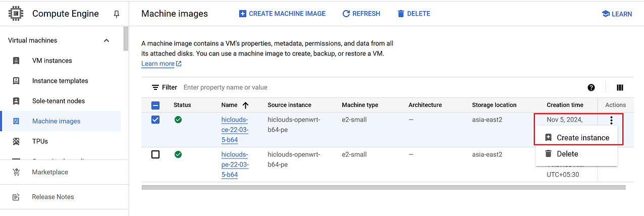Click the Release Notes document icon
Screen dimensions: 644x216
16,197
